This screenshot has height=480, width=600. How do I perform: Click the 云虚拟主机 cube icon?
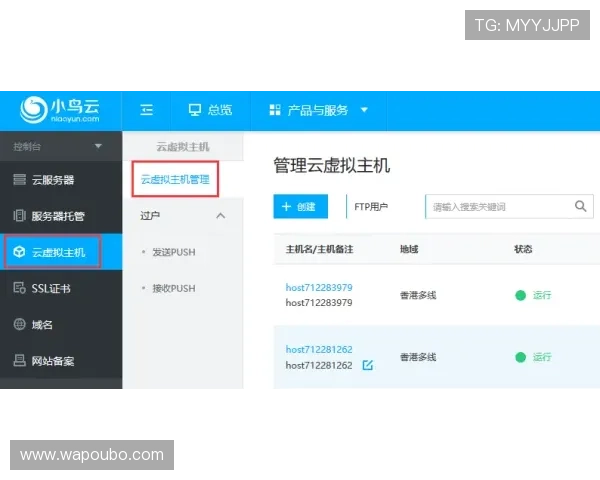[x=19, y=252]
